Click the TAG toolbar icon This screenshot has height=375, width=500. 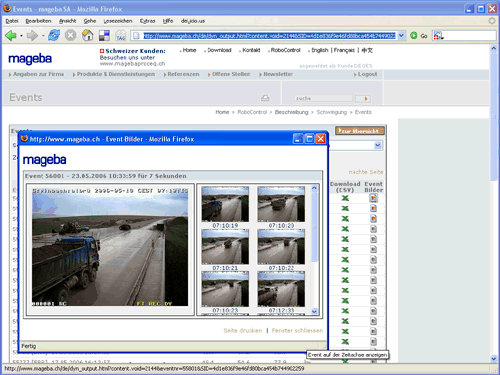coord(120,35)
